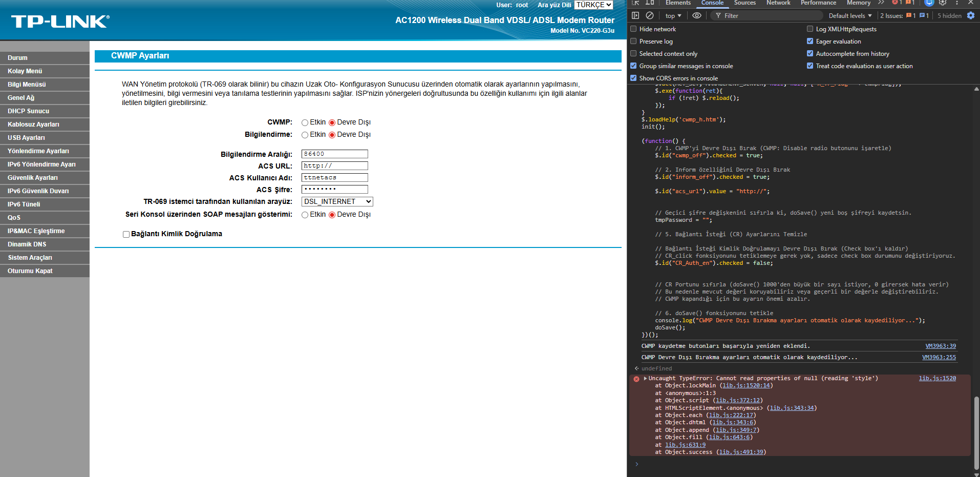
Task: Toggle the console sidebar icon
Action: (635, 15)
